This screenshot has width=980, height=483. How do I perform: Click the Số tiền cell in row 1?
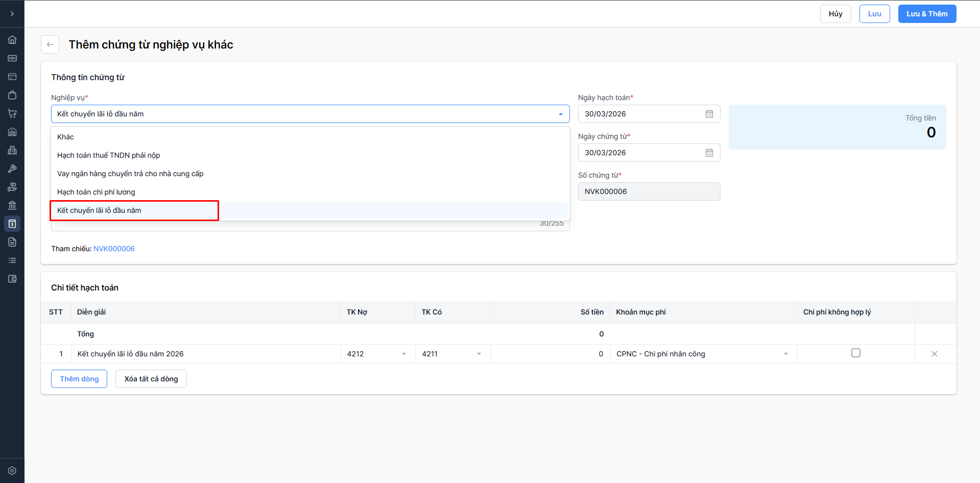pos(549,354)
